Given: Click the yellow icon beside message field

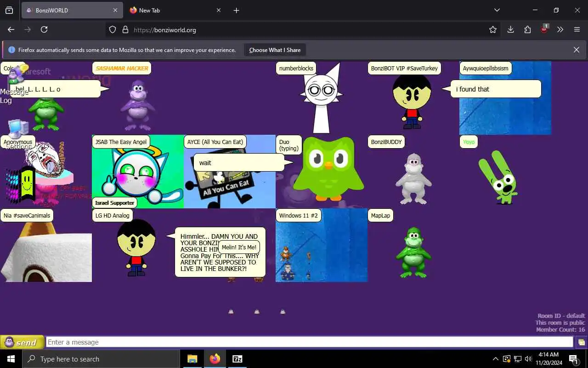Looking at the screenshot, I should pos(581,342).
